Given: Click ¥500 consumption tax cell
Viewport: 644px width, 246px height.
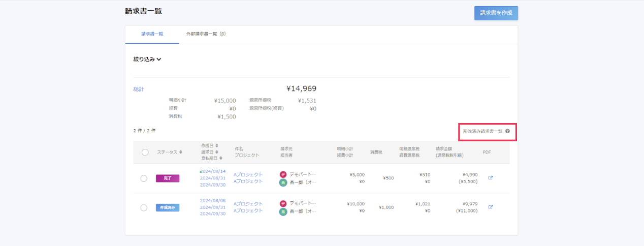Looking at the screenshot, I should coord(388,178).
